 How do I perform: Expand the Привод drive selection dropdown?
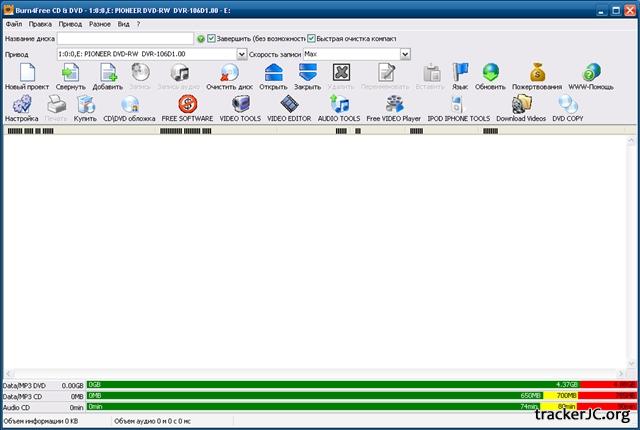[x=241, y=54]
